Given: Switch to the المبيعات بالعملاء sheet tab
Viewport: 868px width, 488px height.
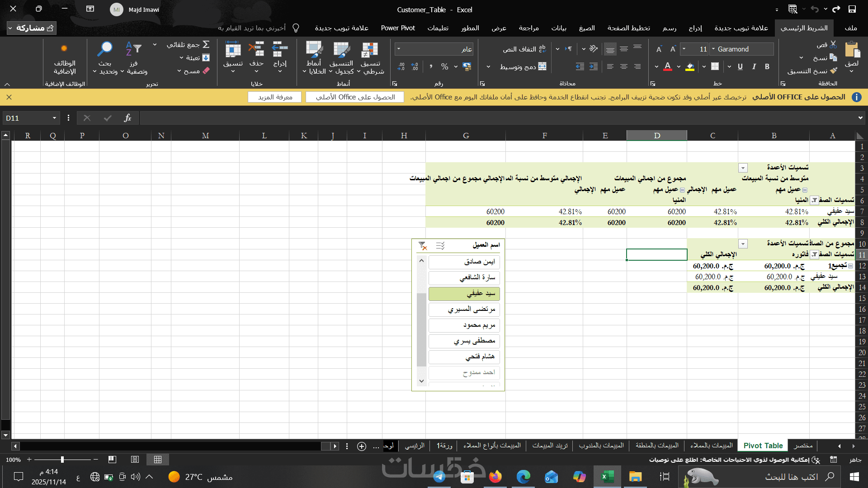Looking at the screenshot, I should pyautogui.click(x=711, y=446).
